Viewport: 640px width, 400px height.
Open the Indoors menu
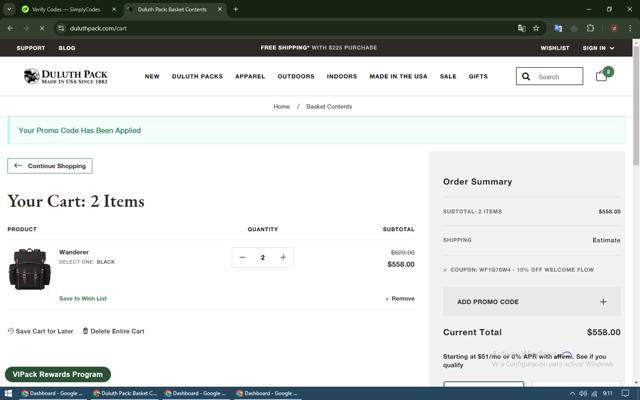tap(342, 76)
